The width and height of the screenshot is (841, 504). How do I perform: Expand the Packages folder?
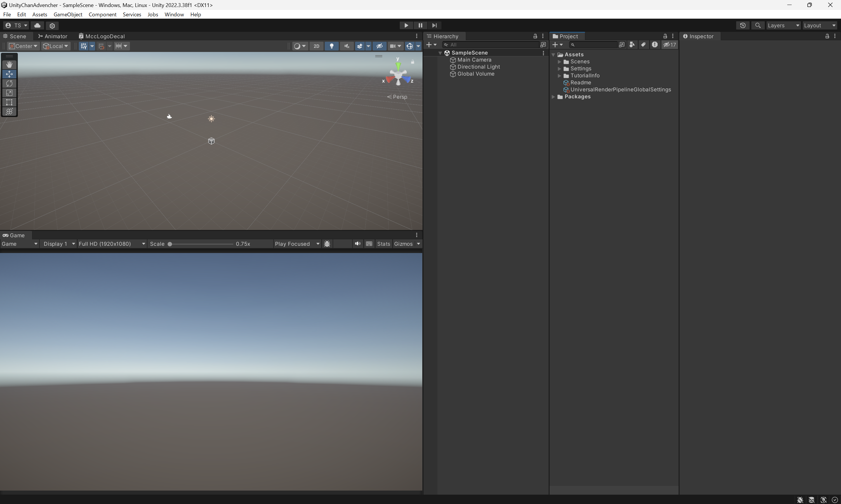[553, 97]
